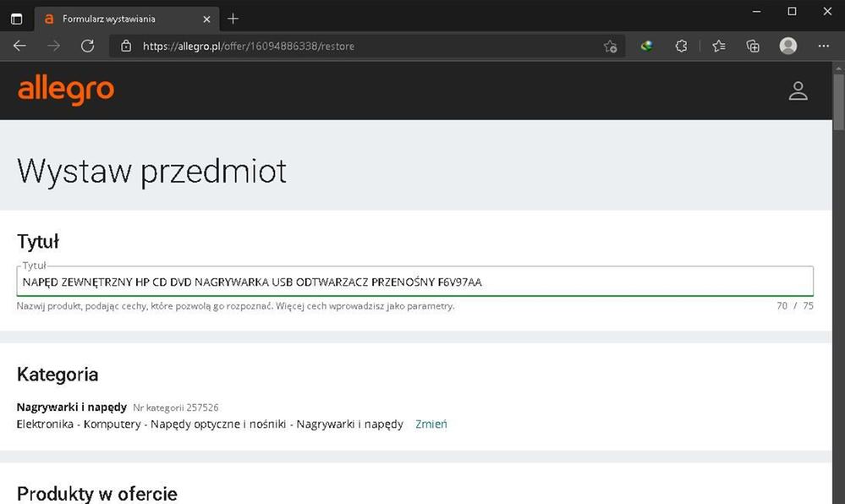Maximize the browser window
The image size is (845, 504).
(792, 11)
